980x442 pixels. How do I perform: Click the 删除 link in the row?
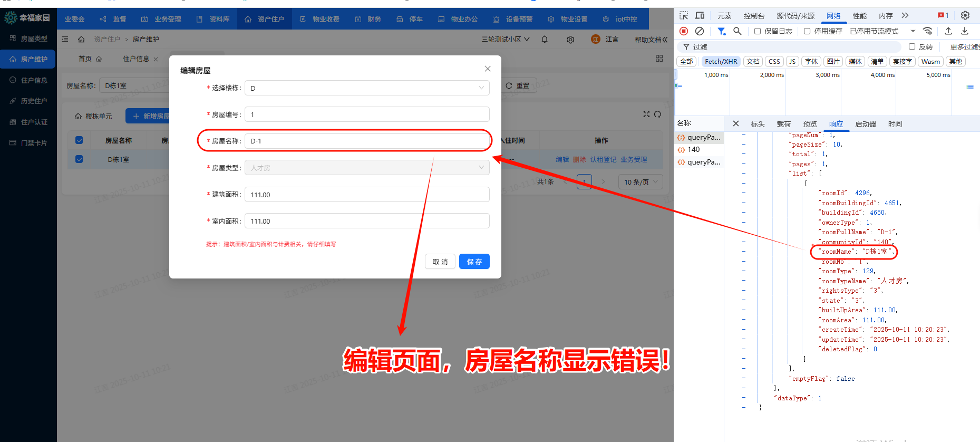(x=579, y=159)
